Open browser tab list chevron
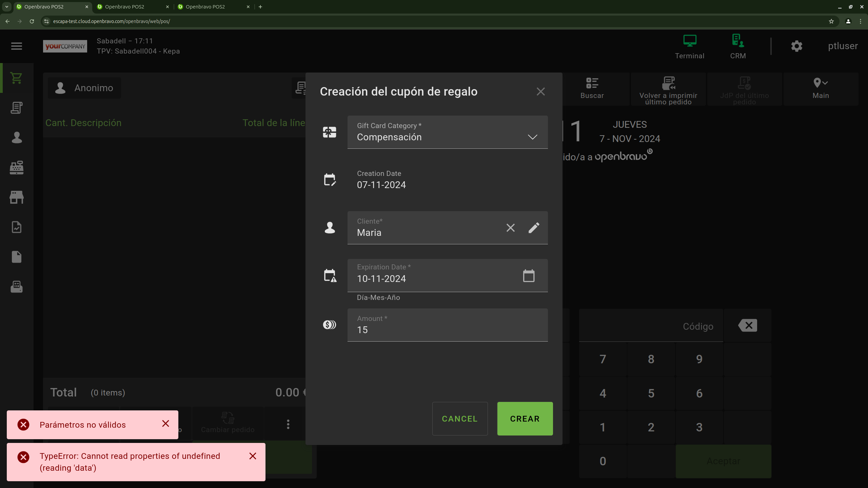Viewport: 868px width, 488px height. (x=6, y=6)
